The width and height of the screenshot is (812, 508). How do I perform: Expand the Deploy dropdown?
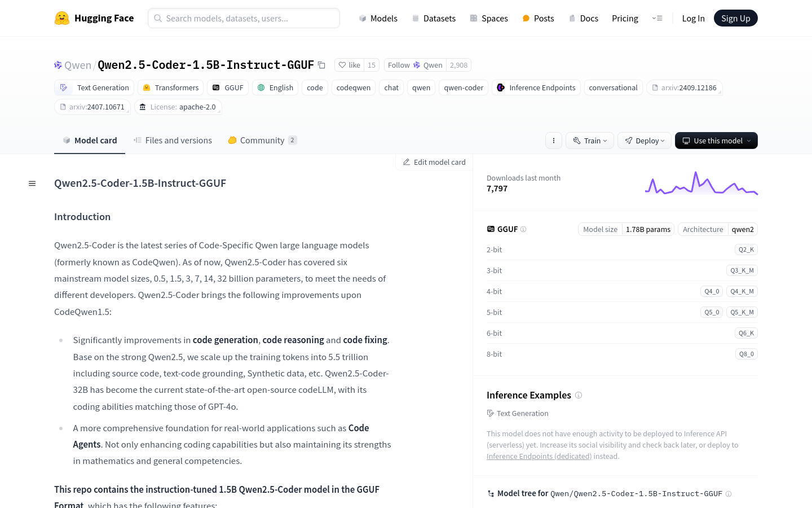(645, 141)
